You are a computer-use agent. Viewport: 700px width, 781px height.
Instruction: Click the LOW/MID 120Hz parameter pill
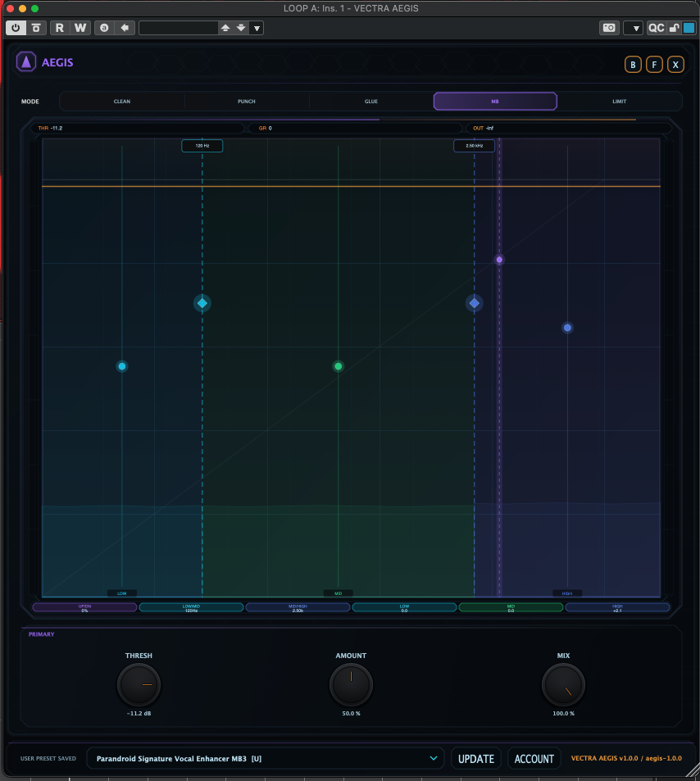191,607
